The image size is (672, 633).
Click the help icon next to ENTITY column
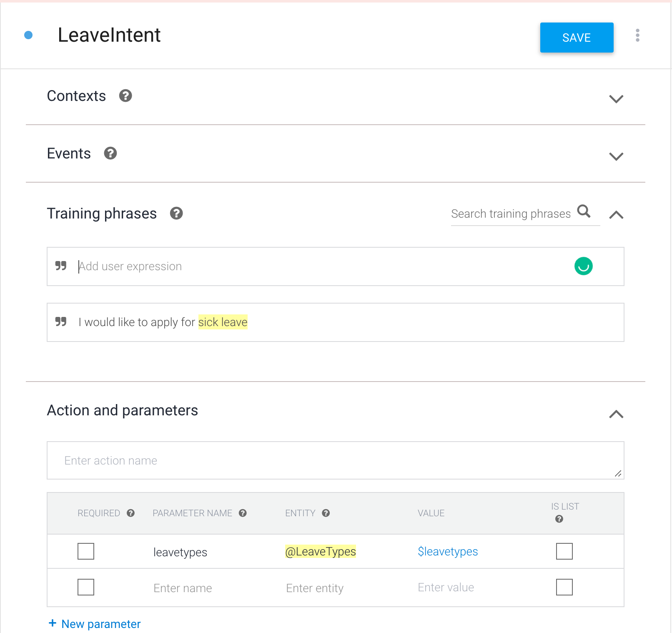(326, 513)
